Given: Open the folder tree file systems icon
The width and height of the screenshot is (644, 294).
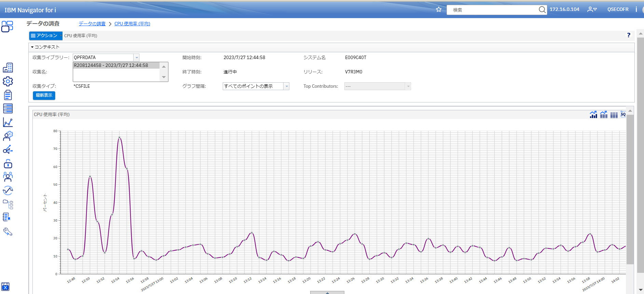Looking at the screenshot, I should click(x=8, y=204).
